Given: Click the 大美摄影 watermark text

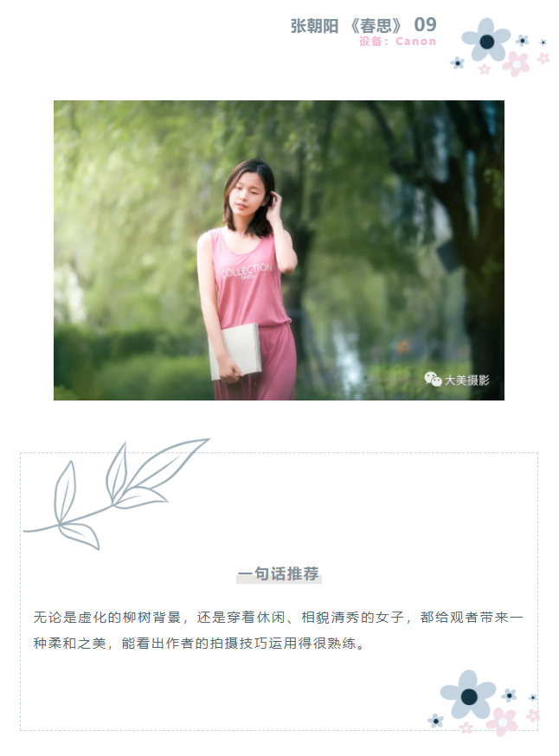Looking at the screenshot, I should (466, 380).
